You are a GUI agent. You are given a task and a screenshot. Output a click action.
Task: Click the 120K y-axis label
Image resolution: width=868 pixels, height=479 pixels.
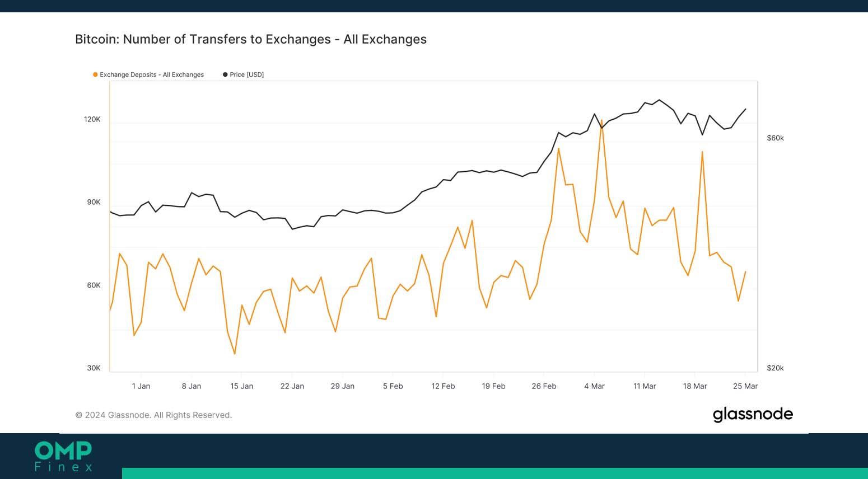[92, 119]
